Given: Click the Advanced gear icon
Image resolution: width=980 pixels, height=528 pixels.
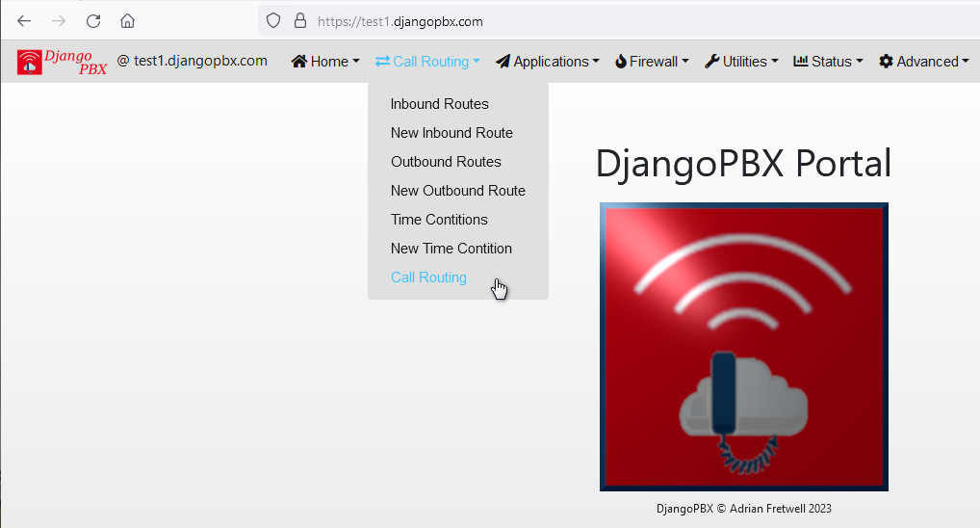Looking at the screenshot, I should coord(886,62).
